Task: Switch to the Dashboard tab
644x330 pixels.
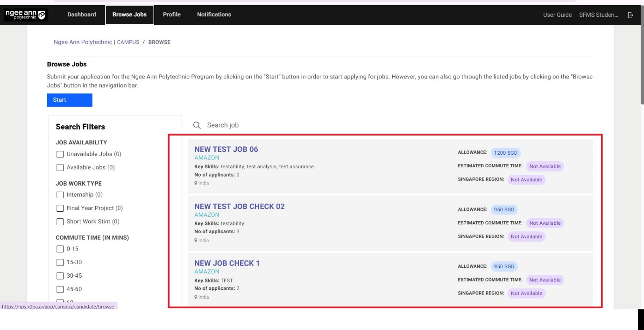Action: click(x=81, y=14)
